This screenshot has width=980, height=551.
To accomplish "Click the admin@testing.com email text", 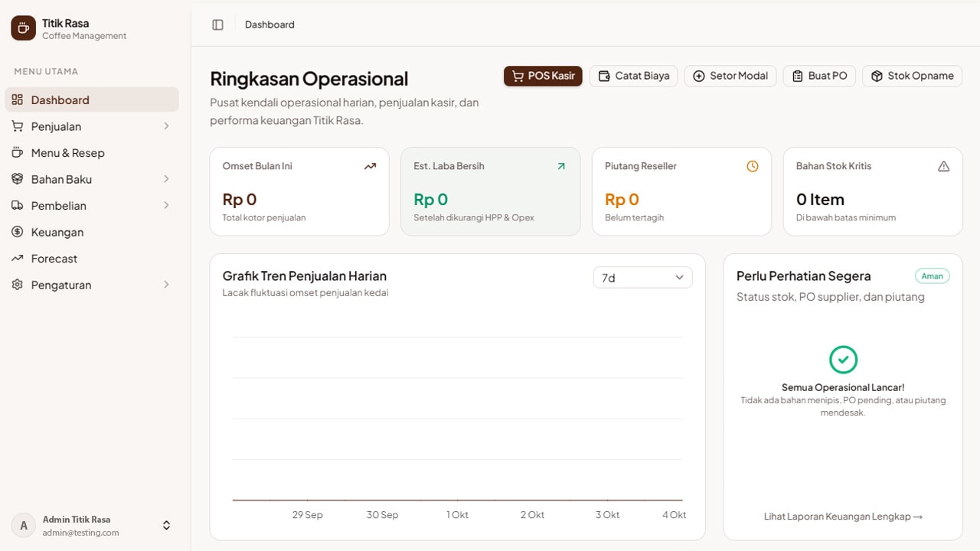I will [x=81, y=533].
